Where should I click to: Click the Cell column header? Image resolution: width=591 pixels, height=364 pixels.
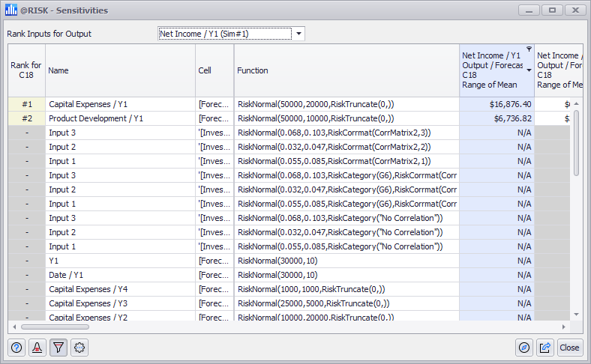214,70
